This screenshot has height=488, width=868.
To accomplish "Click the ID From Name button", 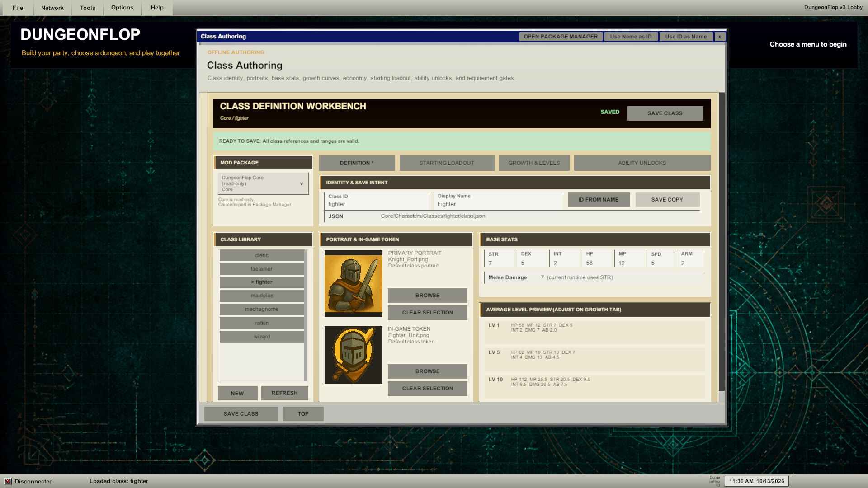I will [x=599, y=200].
